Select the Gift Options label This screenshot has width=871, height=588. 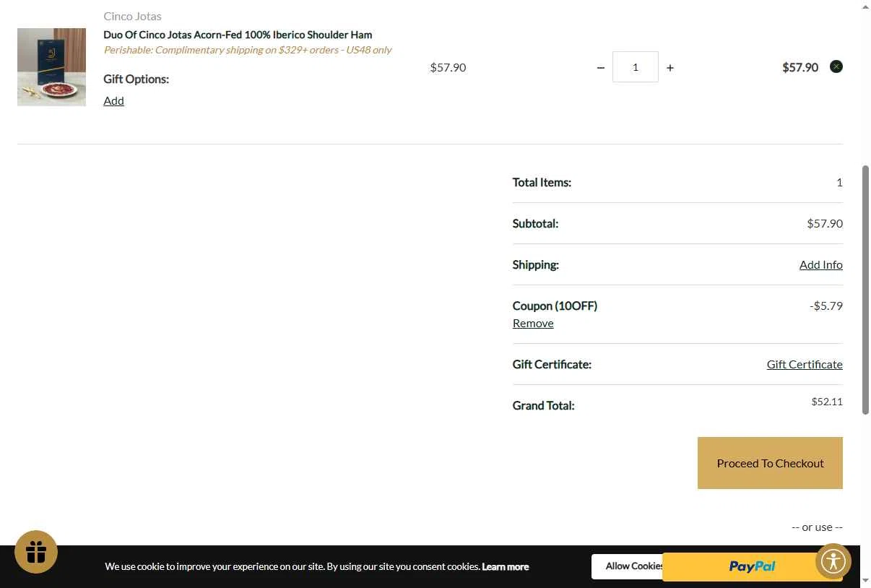136,79
